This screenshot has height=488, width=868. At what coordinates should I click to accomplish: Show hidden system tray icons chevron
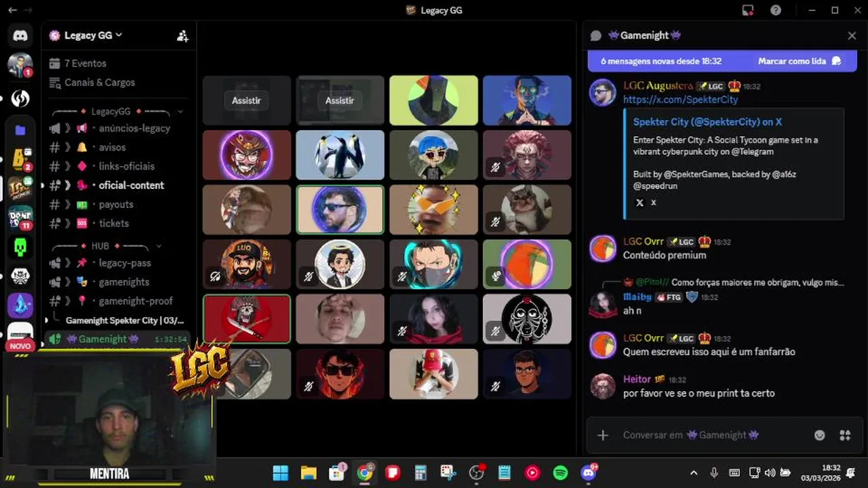(694, 472)
